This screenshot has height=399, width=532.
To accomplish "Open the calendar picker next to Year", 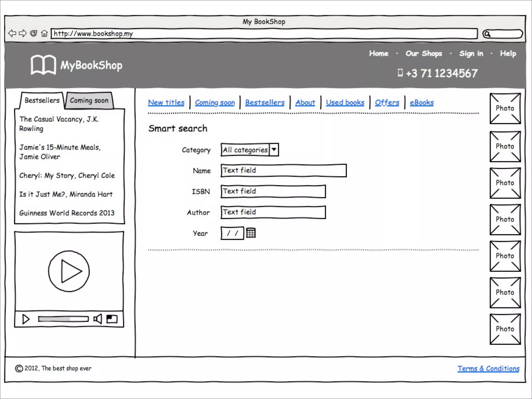I will coord(251,233).
